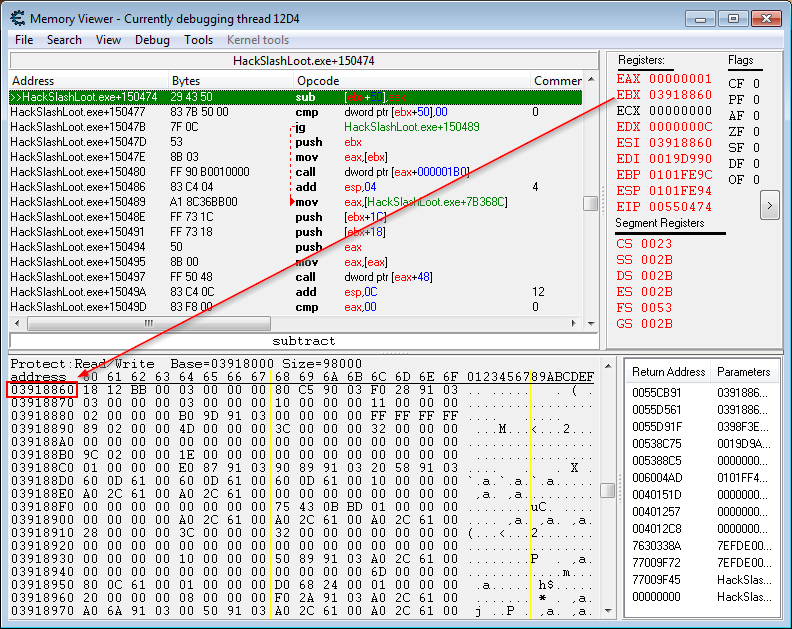This screenshot has height=629, width=792.
Task: Click the Return Address column header
Action: pos(668,372)
